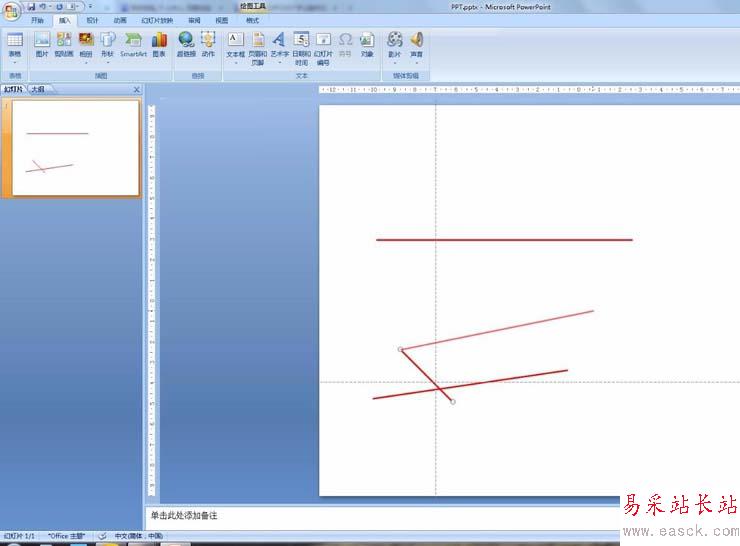This screenshot has height=546, width=740.
Task: Create a photo album (相册)
Action: point(86,45)
